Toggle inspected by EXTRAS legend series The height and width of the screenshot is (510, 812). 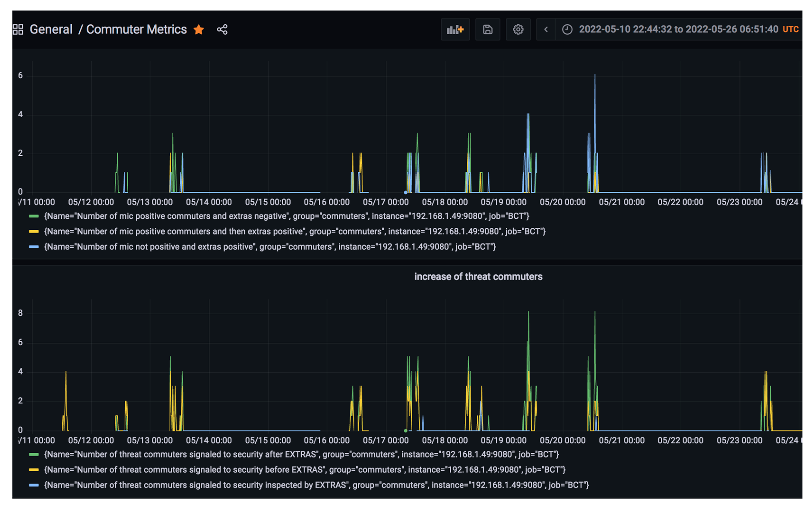(316, 485)
